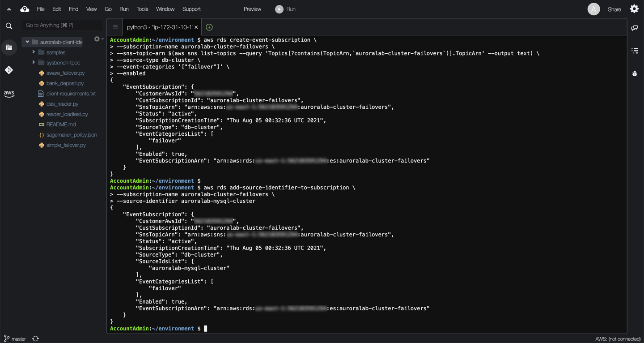Expand the sysbench-tpcc folder
644x343 pixels.
[34, 63]
